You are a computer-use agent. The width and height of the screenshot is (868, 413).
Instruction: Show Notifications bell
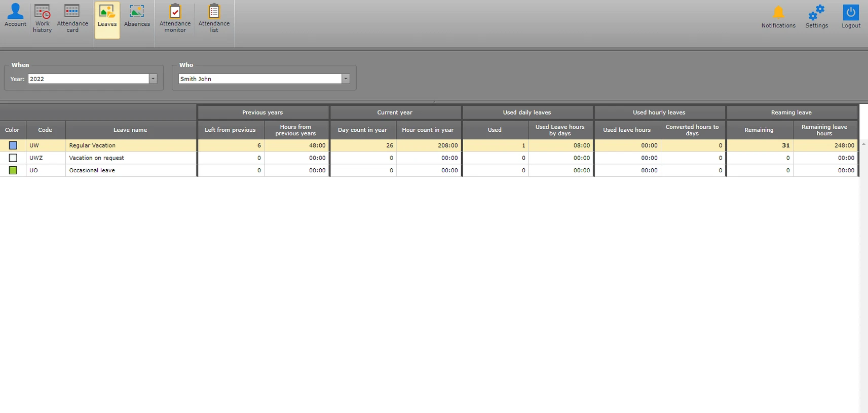(x=778, y=16)
